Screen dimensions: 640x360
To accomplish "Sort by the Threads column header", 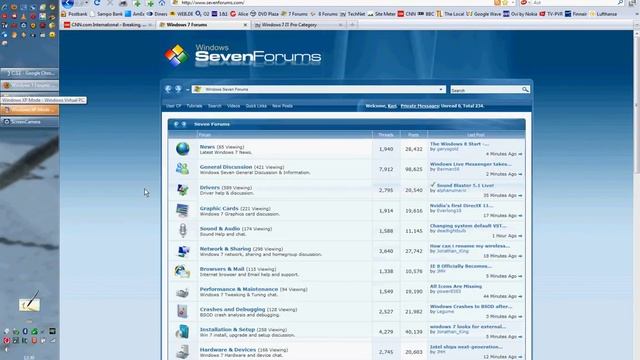I will tap(386, 135).
